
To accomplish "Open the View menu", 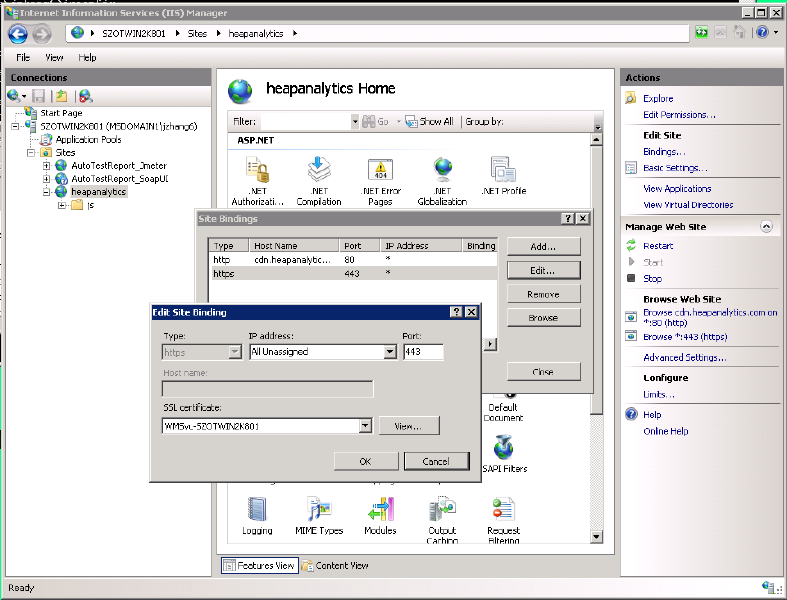I will (x=54, y=57).
